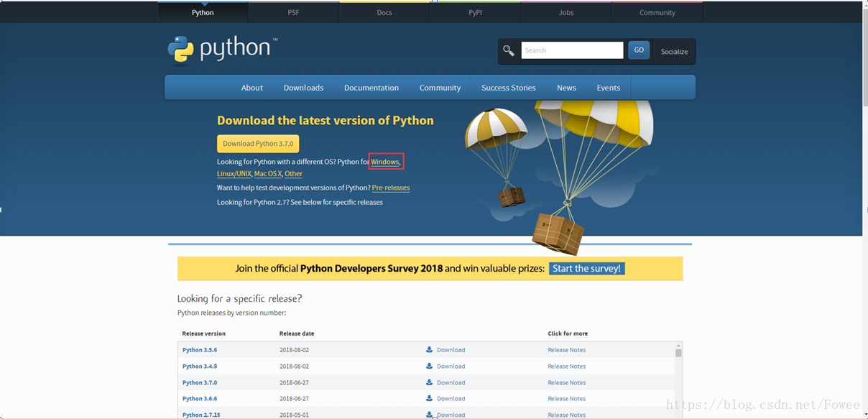Follow the Other OS link
Screen dimensions: 868x419
(293, 174)
